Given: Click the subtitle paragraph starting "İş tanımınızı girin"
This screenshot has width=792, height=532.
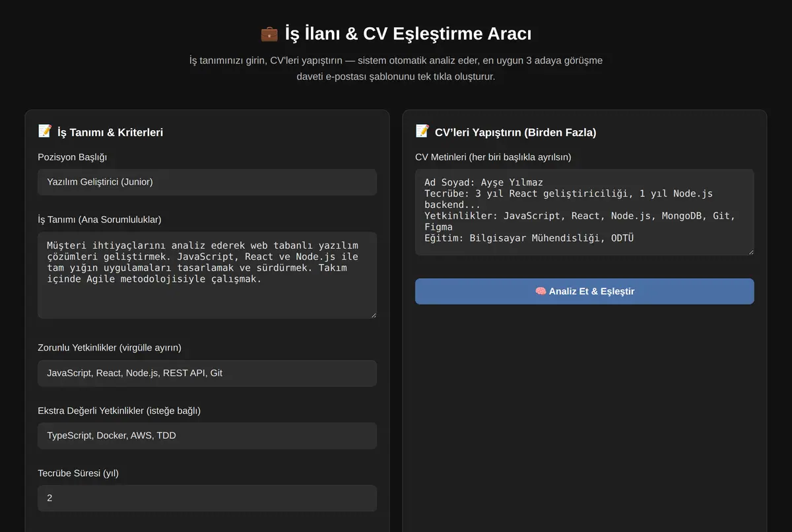Looking at the screenshot, I should 396,69.
